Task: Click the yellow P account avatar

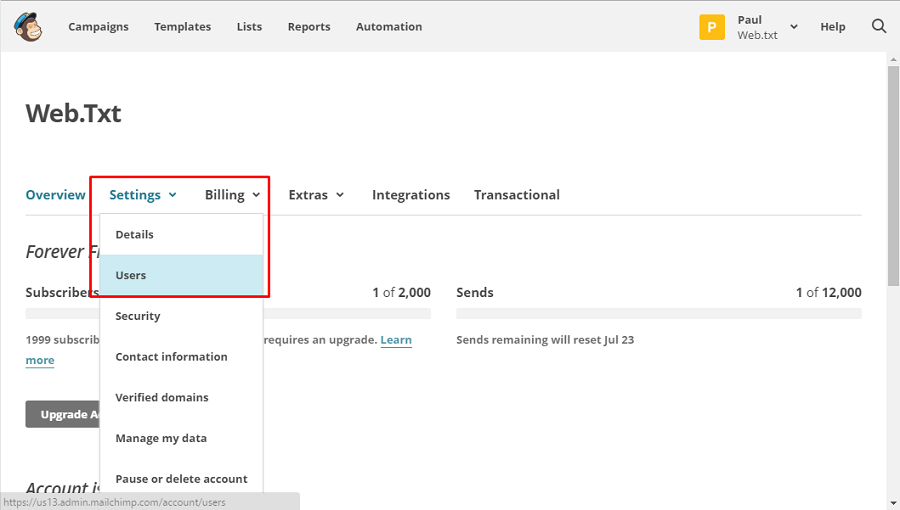Action: click(x=712, y=27)
